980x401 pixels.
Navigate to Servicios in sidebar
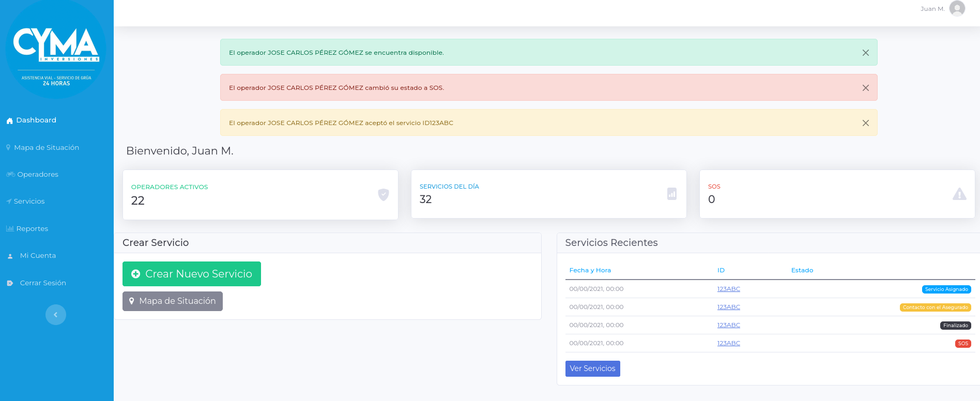coord(29,202)
